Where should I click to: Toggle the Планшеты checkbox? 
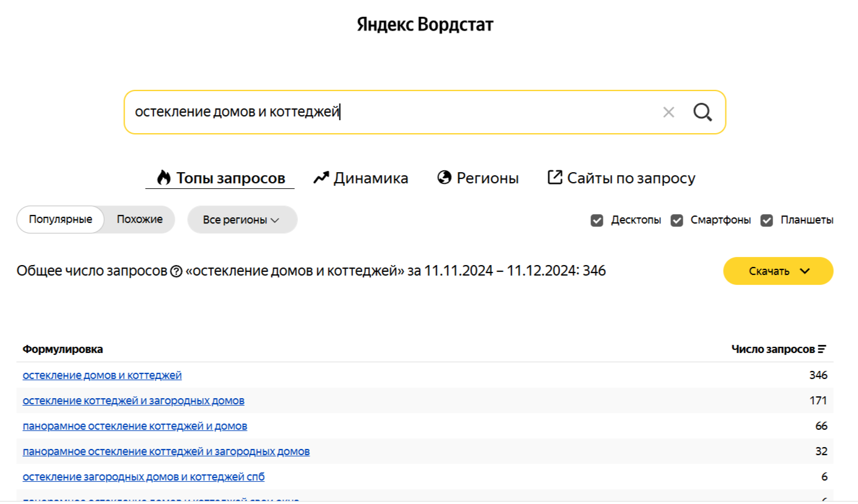pos(767,220)
